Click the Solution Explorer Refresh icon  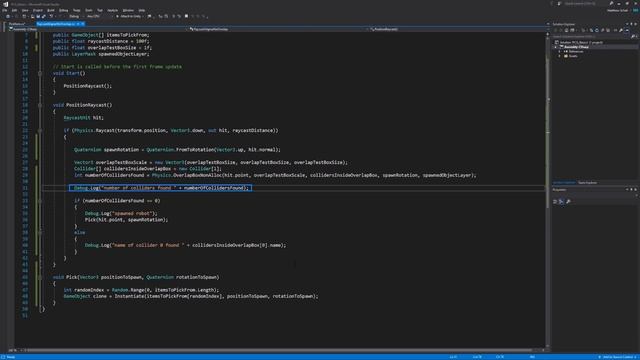click(x=597, y=30)
